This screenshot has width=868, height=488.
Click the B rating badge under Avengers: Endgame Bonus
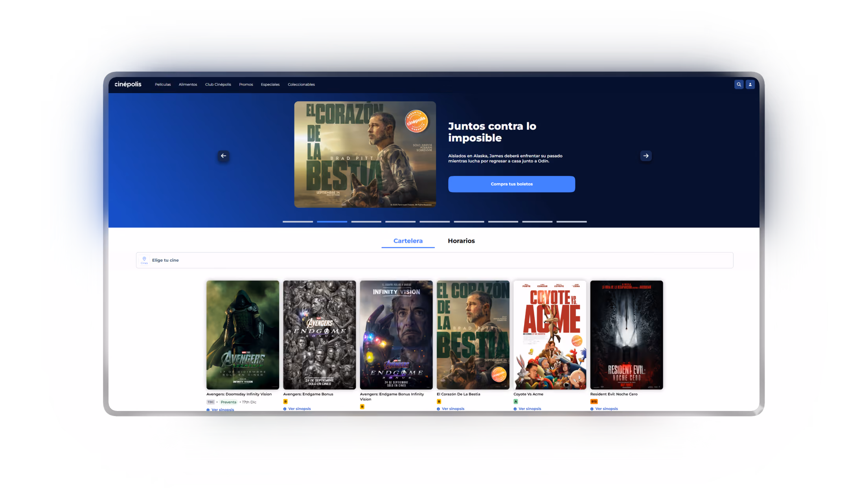[x=285, y=402]
